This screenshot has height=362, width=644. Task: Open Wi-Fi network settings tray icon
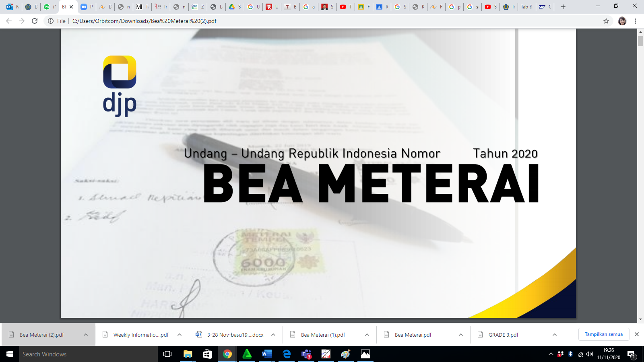pyautogui.click(x=580, y=354)
